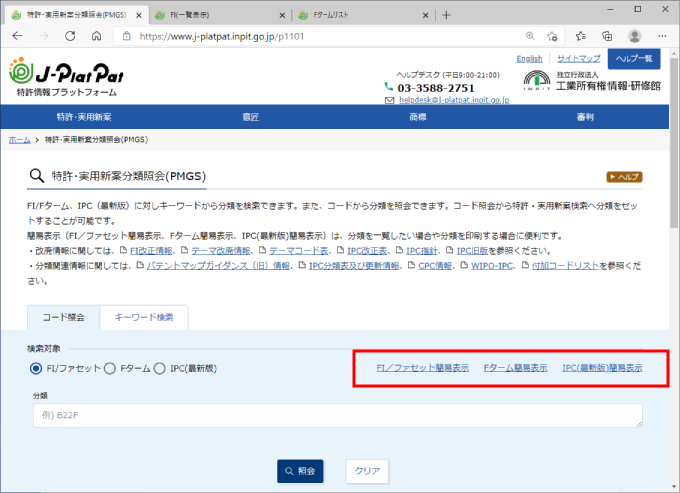Viewport: 680px width, 493px height.
Task: Reload the page with the refresh icon
Action: (x=69, y=36)
